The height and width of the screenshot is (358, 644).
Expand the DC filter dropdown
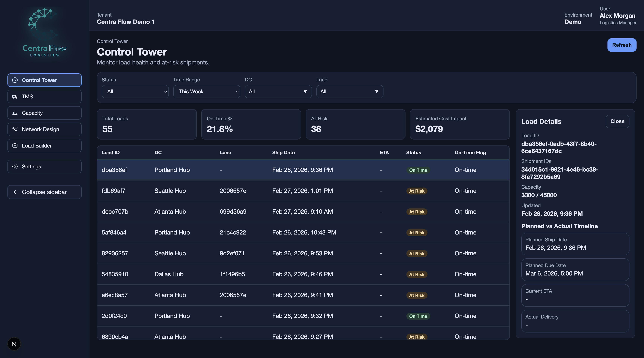point(278,92)
